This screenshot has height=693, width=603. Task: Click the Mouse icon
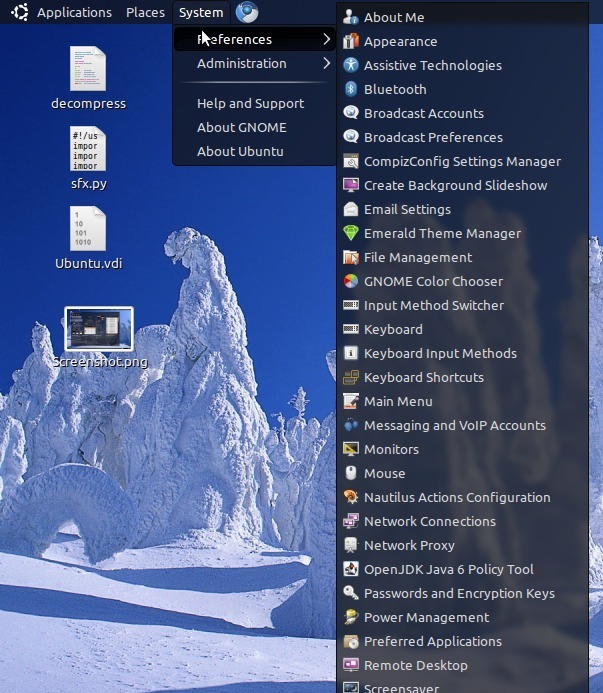351,473
